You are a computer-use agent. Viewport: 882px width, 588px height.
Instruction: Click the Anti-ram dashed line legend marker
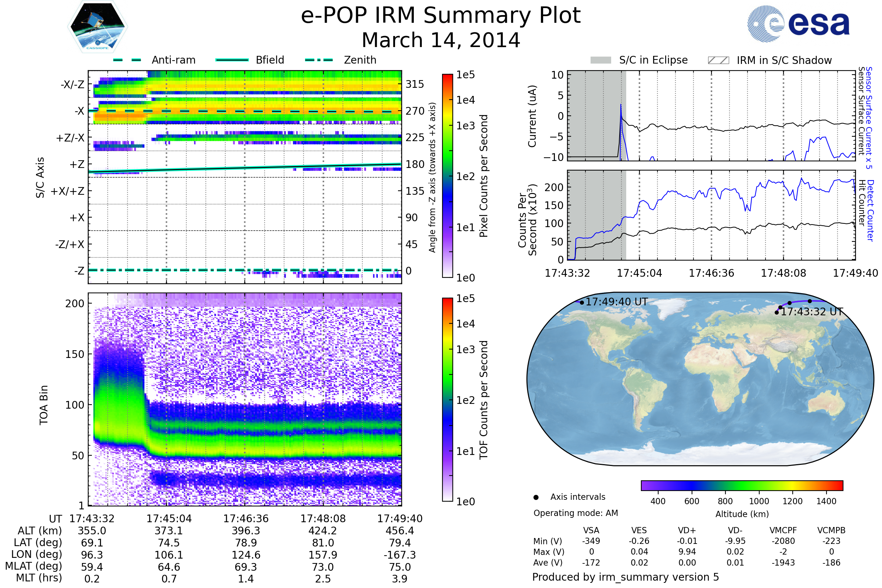point(127,60)
